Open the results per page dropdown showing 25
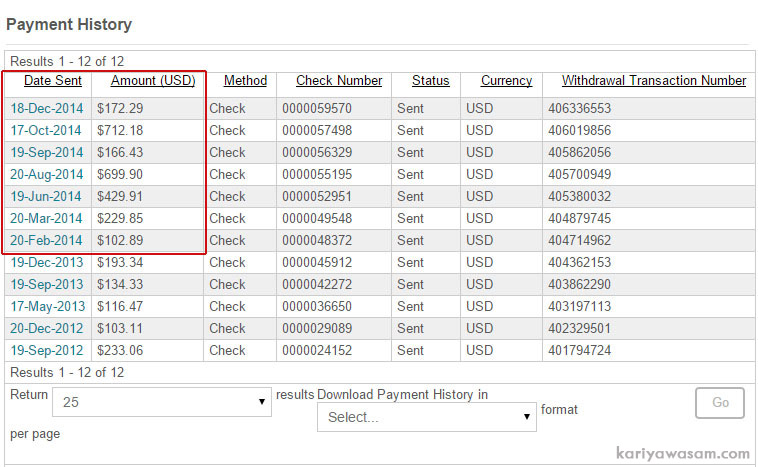This screenshot has height=467, width=758. [162, 402]
